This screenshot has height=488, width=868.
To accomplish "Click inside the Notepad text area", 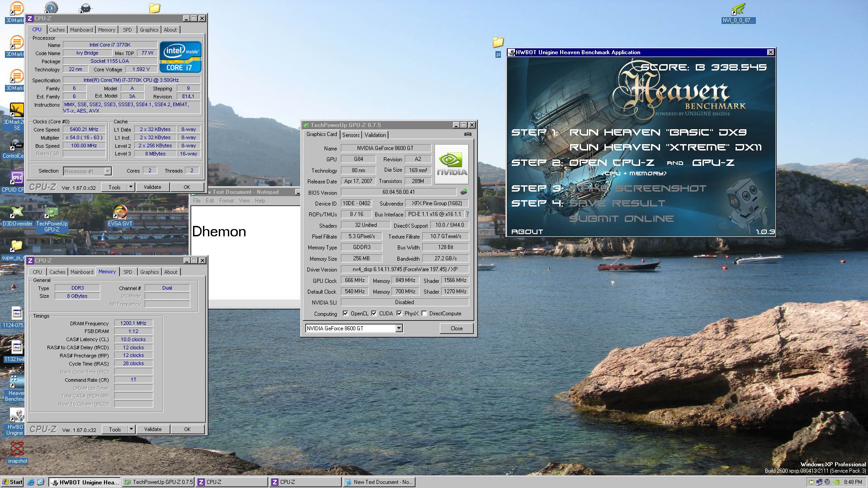I will click(x=246, y=253).
